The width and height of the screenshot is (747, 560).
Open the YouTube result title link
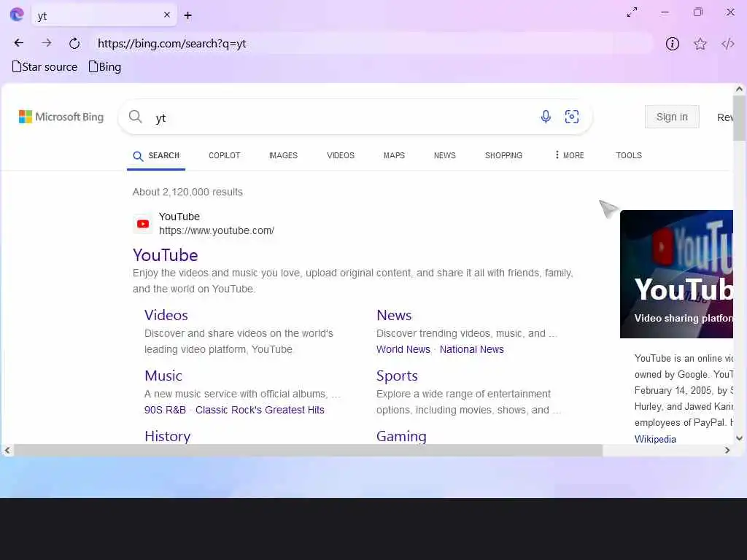pyautogui.click(x=166, y=255)
